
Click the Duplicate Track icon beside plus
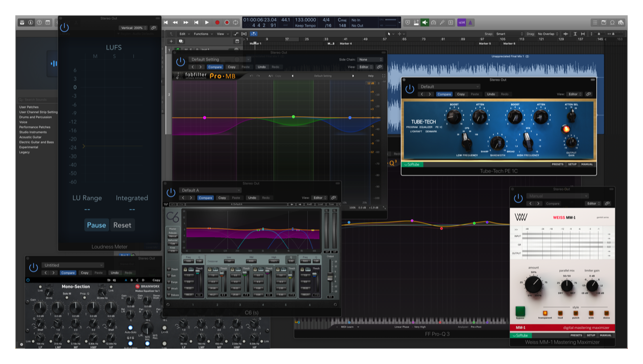click(x=181, y=41)
